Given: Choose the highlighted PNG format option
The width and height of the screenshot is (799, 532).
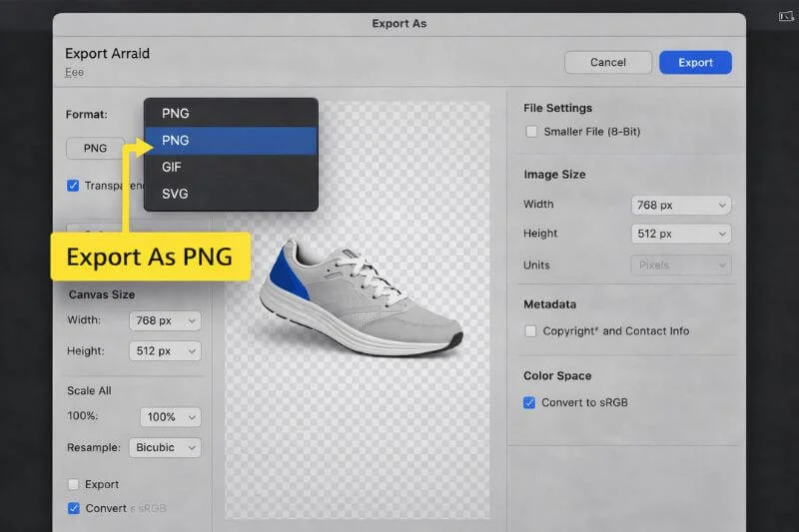Looking at the screenshot, I should coord(231,141).
